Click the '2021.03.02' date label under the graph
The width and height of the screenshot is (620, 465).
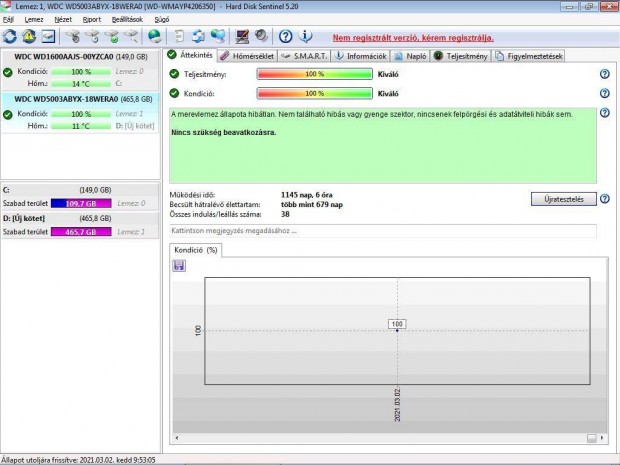[x=397, y=405]
